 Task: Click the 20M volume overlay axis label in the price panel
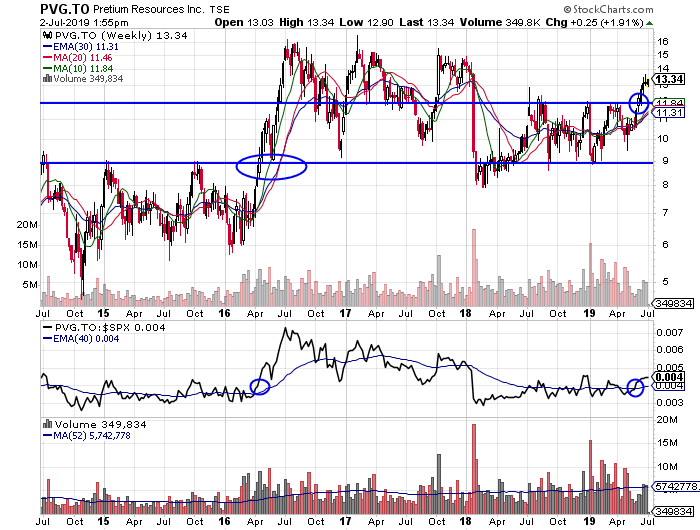(x=27, y=225)
